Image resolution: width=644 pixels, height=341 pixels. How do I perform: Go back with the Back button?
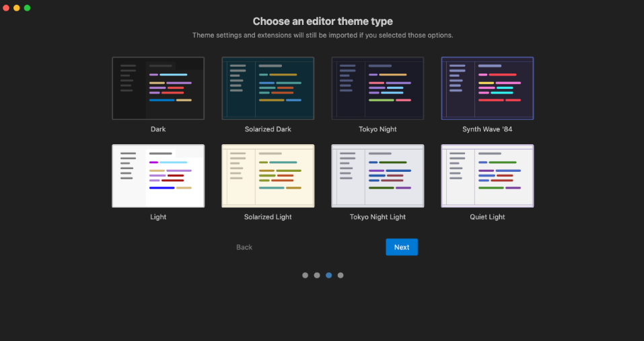point(244,247)
